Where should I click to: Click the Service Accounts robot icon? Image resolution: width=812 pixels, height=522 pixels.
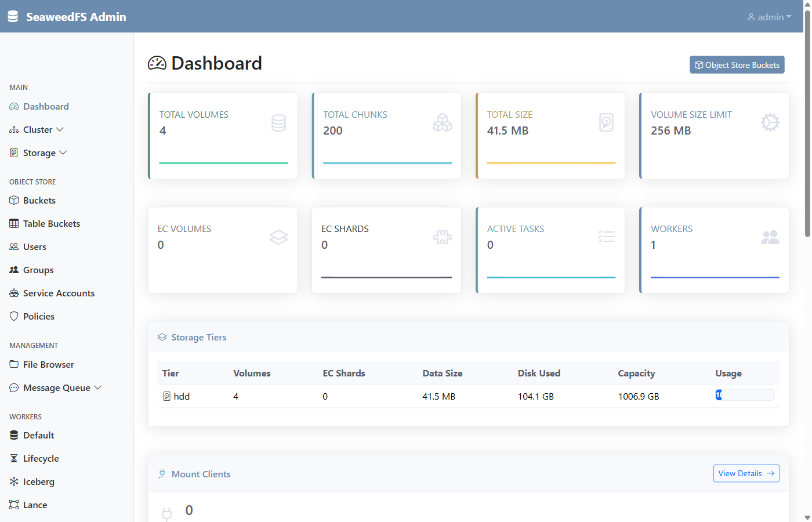pos(14,293)
